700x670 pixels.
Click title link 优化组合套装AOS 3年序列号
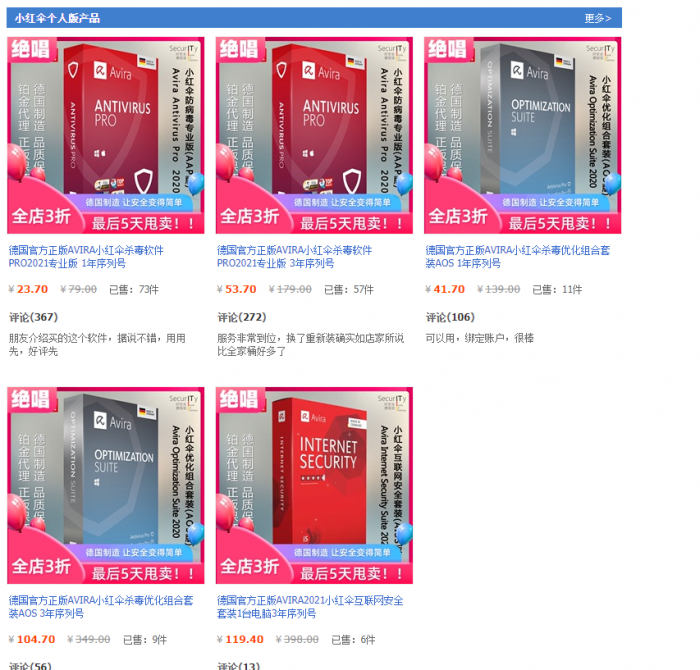[101, 607]
